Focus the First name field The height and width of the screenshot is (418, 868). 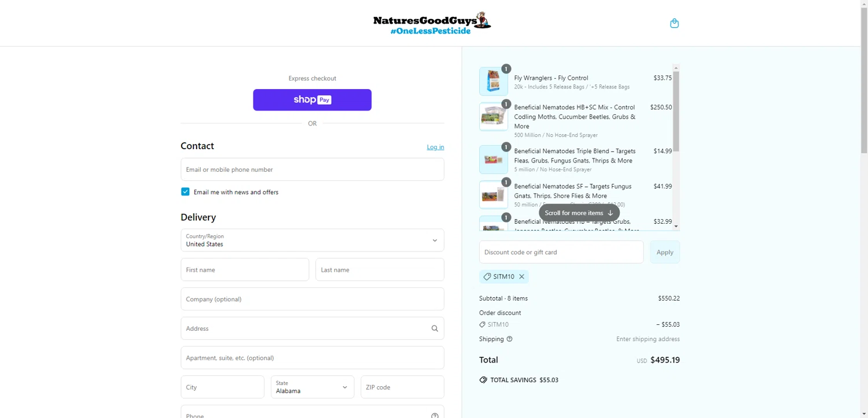coord(245,270)
